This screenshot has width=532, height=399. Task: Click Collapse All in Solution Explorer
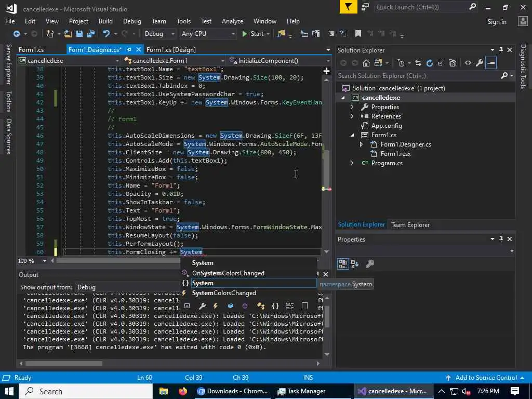click(x=441, y=63)
